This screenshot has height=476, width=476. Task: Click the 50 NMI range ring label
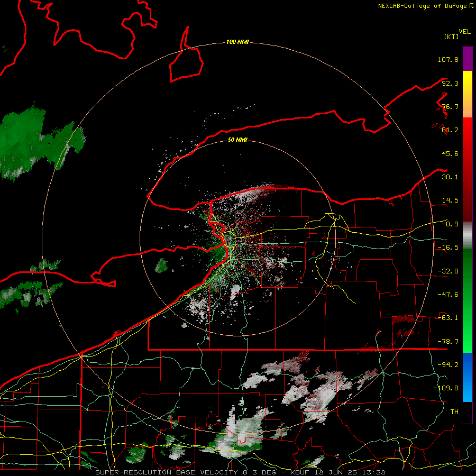coord(237,140)
